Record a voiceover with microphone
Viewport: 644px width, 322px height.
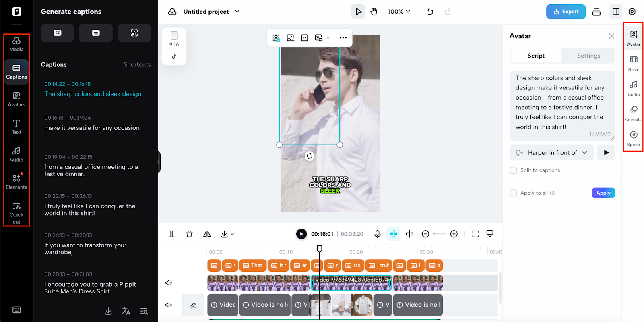click(x=378, y=234)
